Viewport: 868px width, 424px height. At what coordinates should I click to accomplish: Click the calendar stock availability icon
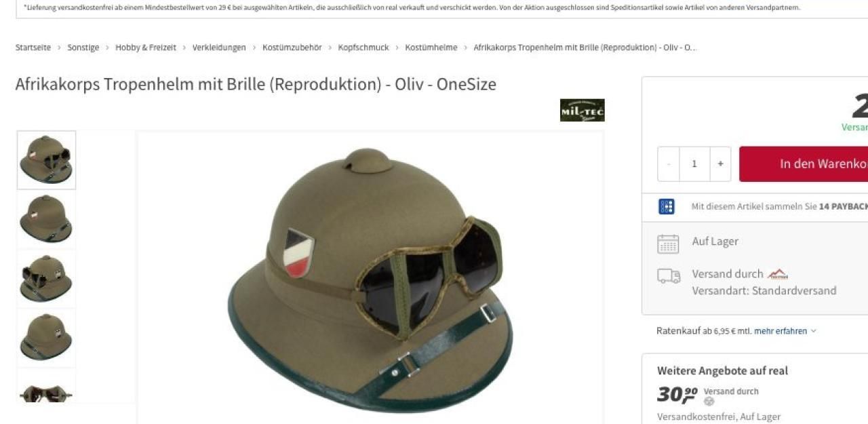[668, 244]
